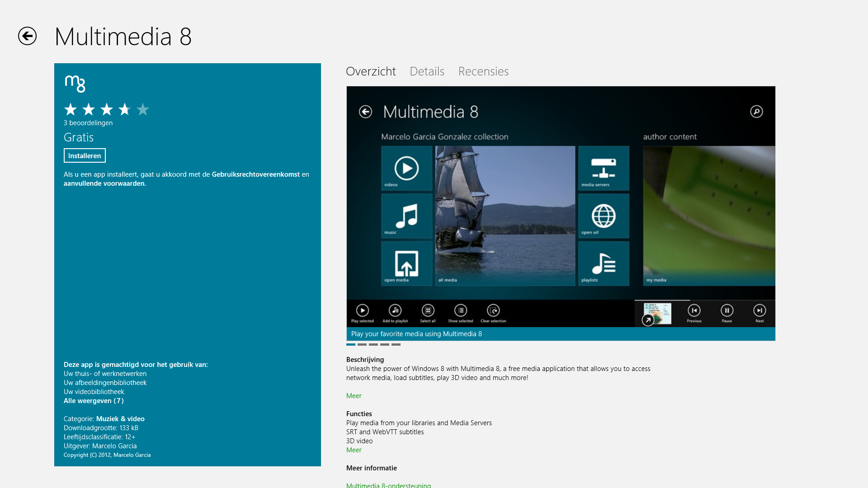Click the now-playing thumbnail with expand arrow
Viewport: 868px width, 488px height.
pyautogui.click(x=657, y=314)
